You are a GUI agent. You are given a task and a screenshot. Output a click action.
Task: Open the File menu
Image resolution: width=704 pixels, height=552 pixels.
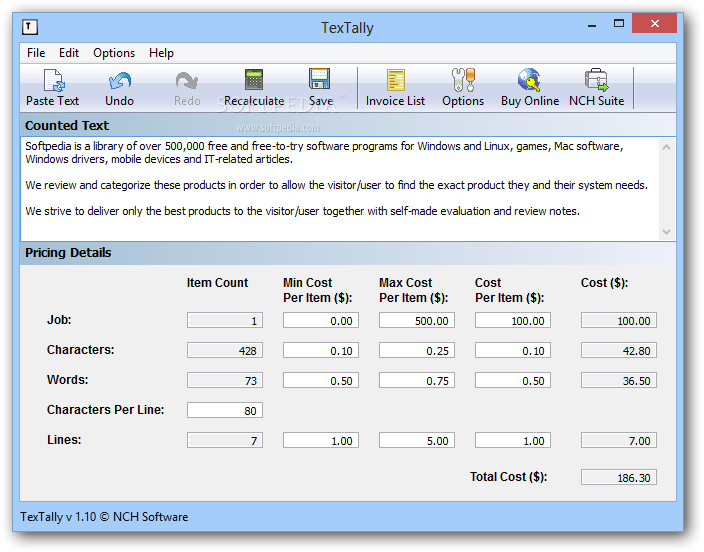[x=36, y=53]
